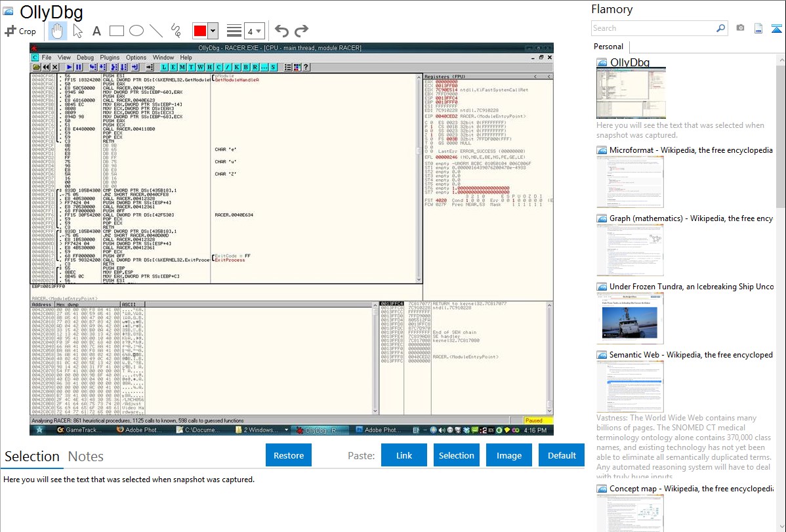Choose the arrow pointer tool

(77, 31)
